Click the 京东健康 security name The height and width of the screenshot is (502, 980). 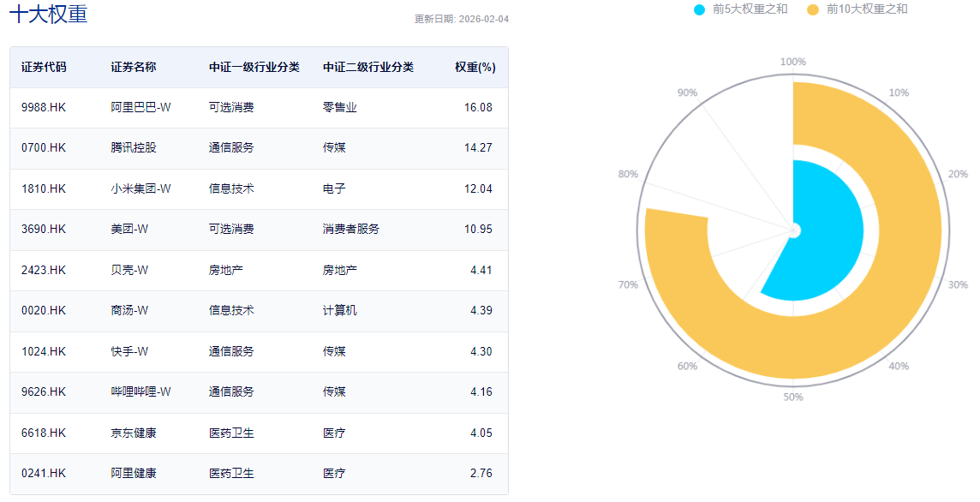click(x=134, y=433)
